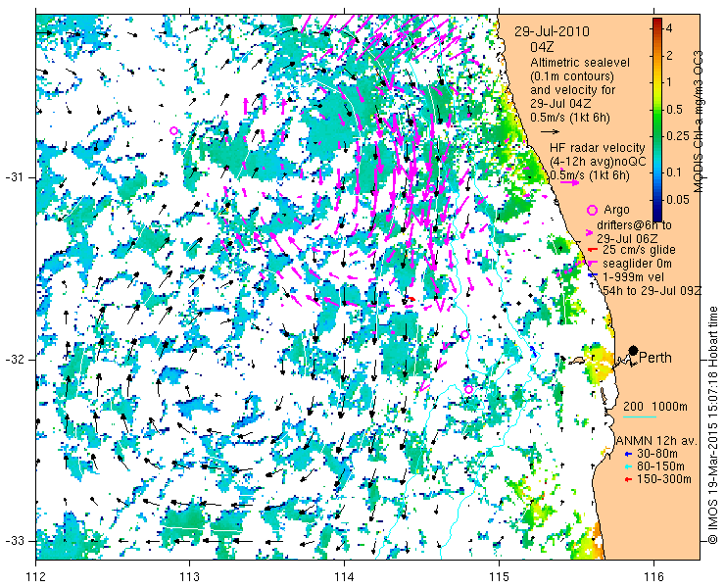Click the colorbar tick label '0.25'
This screenshot has width=725, height=588.
point(677,136)
